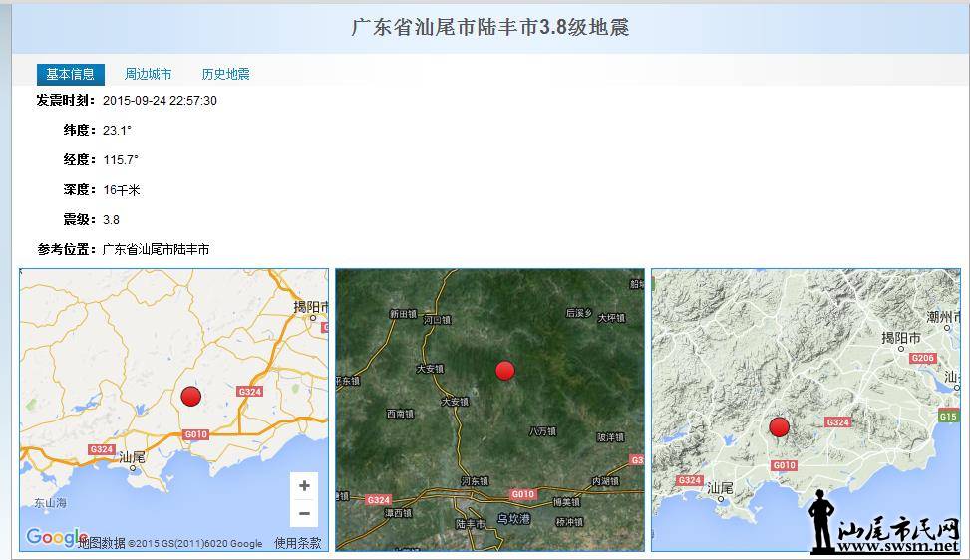Click 东山海 label on the left map

48,503
